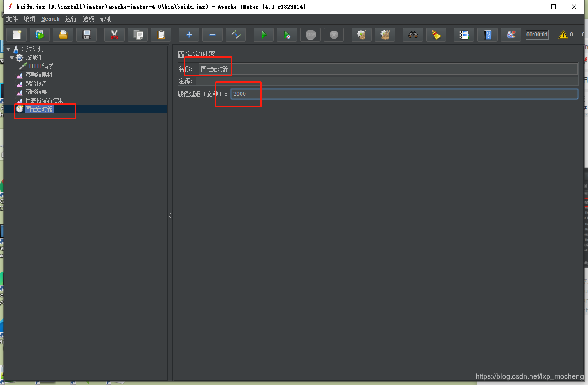The image size is (588, 385).
Task: Click the Open file folder icon
Action: [x=63, y=35]
